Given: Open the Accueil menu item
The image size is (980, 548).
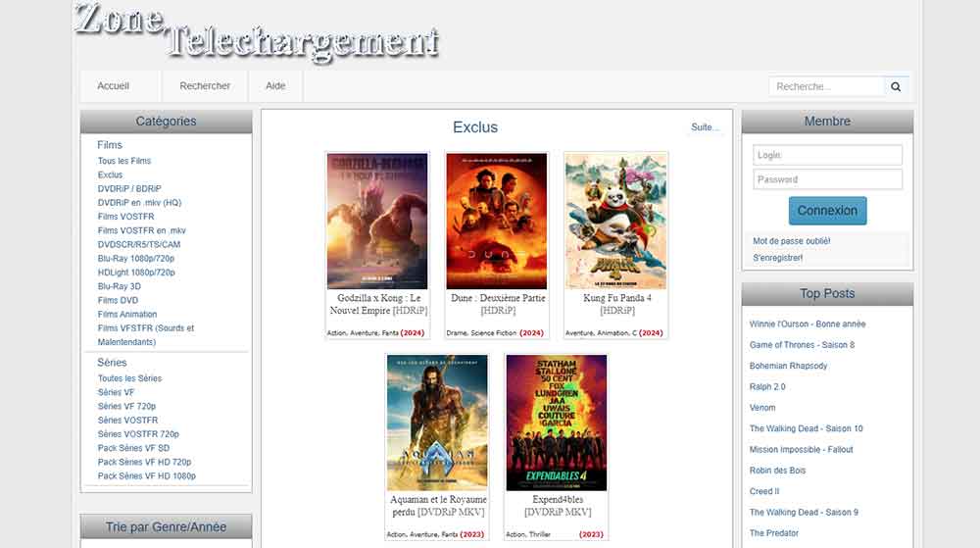Looking at the screenshot, I should 113,86.
